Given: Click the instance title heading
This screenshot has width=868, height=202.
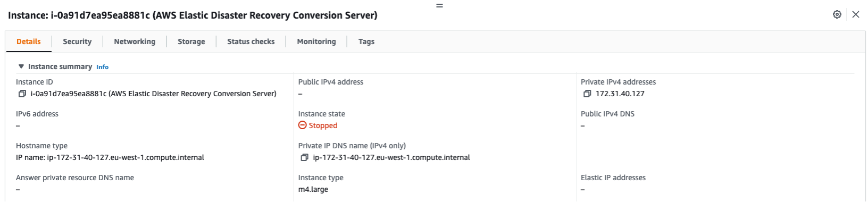Looking at the screenshot, I should 193,15.
